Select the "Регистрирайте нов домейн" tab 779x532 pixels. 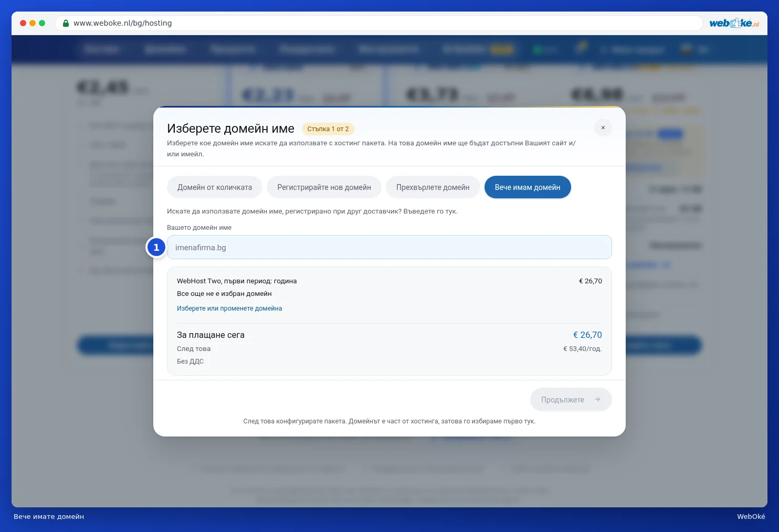[x=324, y=187]
